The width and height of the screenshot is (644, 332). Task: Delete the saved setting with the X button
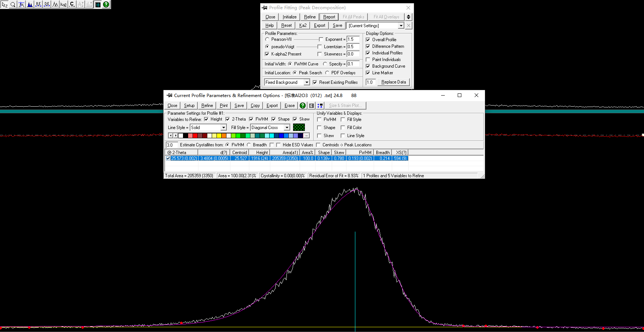(409, 26)
